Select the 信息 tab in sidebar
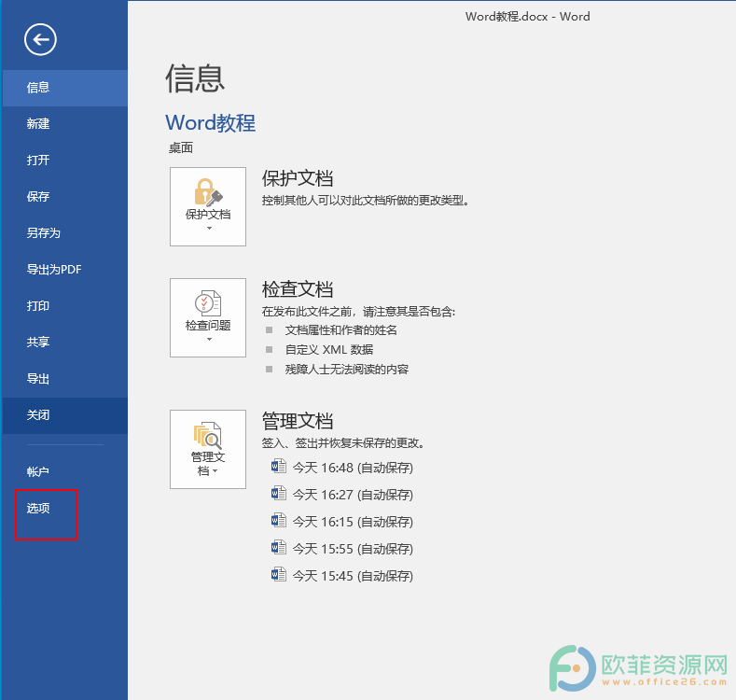 coord(64,88)
